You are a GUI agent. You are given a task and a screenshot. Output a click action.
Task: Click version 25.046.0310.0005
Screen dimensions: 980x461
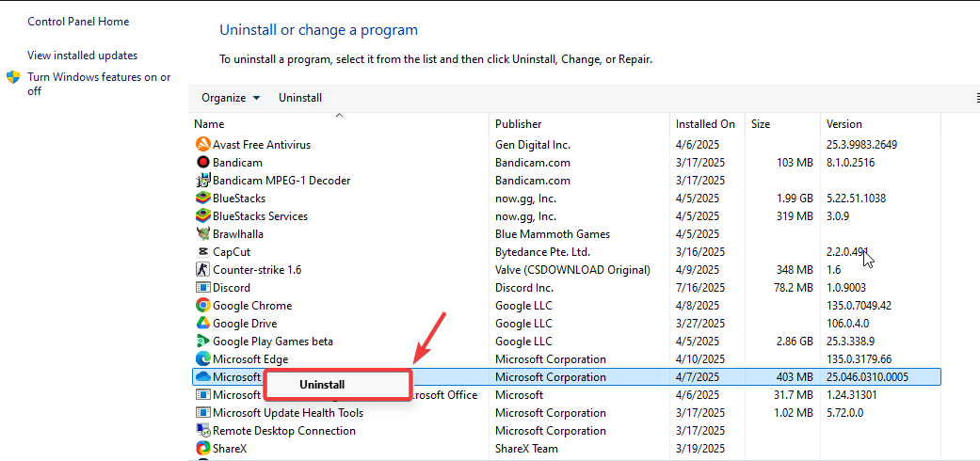tap(867, 377)
